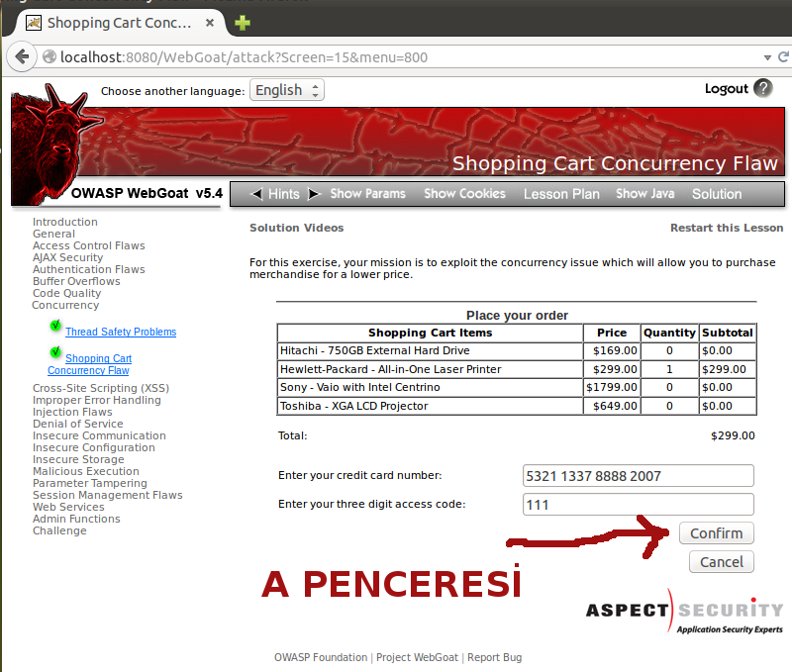
Task: Expand the AJAX Security category
Action: (x=67, y=257)
